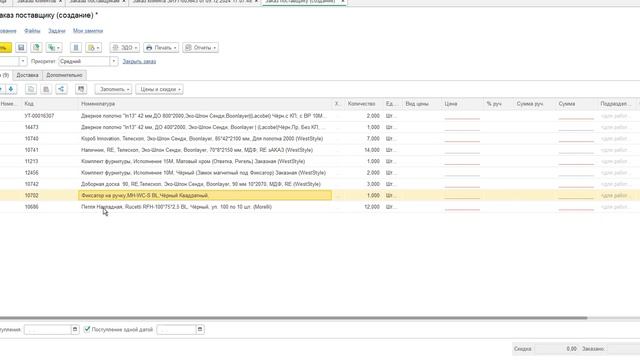Select the row with code 12456

click(x=320, y=173)
